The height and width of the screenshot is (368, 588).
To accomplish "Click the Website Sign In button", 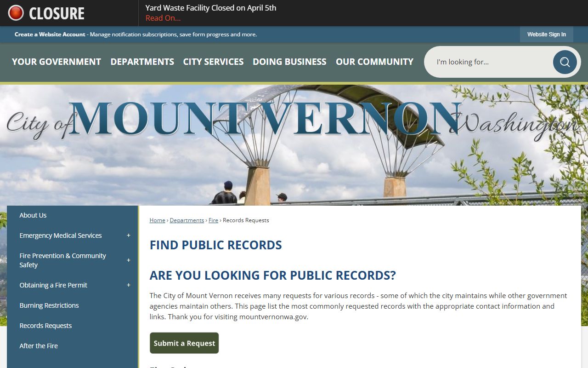I will [x=547, y=34].
